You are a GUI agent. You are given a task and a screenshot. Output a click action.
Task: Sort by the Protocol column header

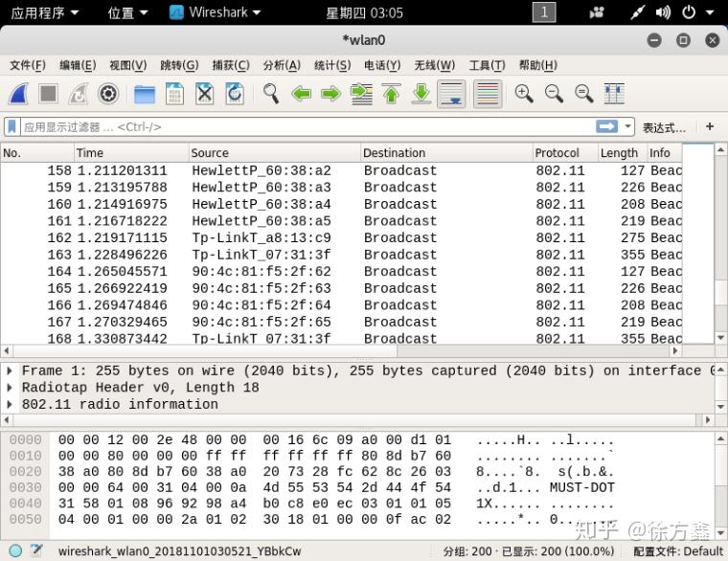pos(565,153)
